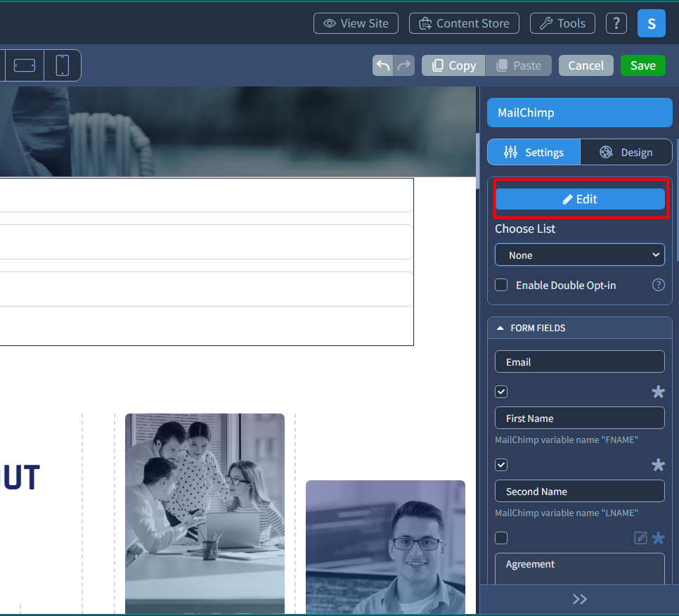
Task: Select the team meeting photo
Action: [205, 513]
